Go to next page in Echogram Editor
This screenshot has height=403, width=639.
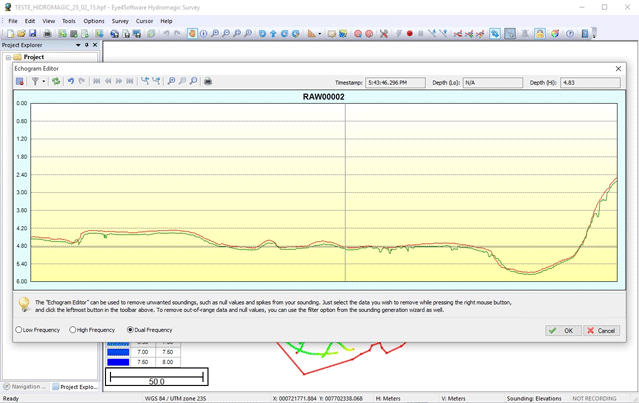119,81
